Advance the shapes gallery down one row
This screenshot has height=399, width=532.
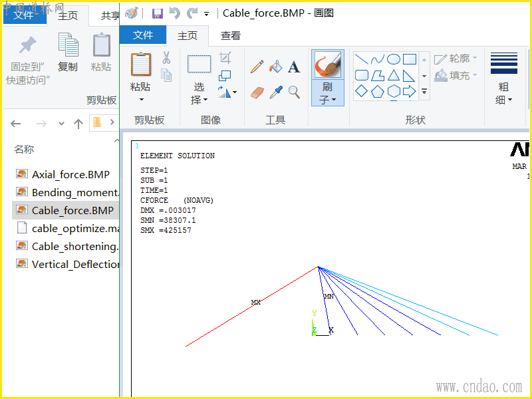tap(424, 76)
